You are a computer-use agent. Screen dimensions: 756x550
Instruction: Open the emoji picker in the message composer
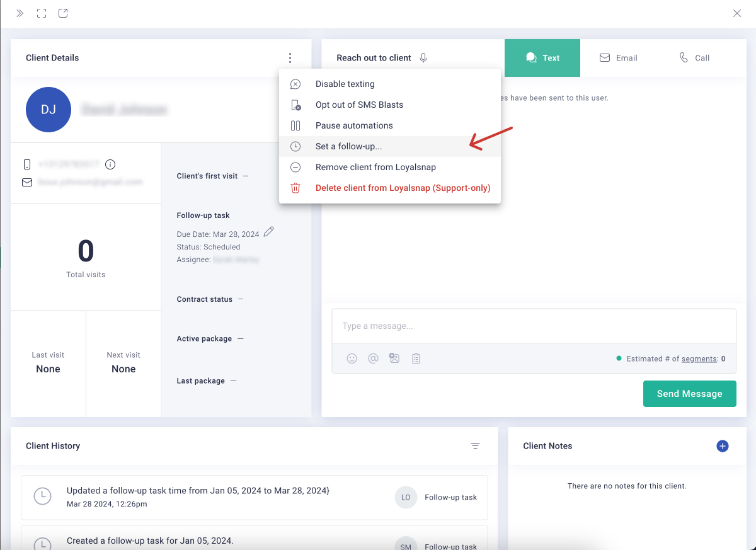pyautogui.click(x=352, y=358)
